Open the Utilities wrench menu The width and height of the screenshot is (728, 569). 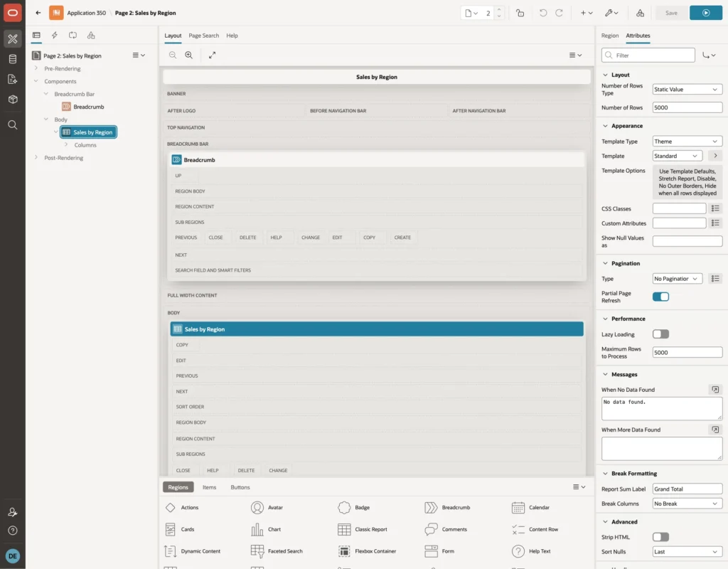(611, 13)
